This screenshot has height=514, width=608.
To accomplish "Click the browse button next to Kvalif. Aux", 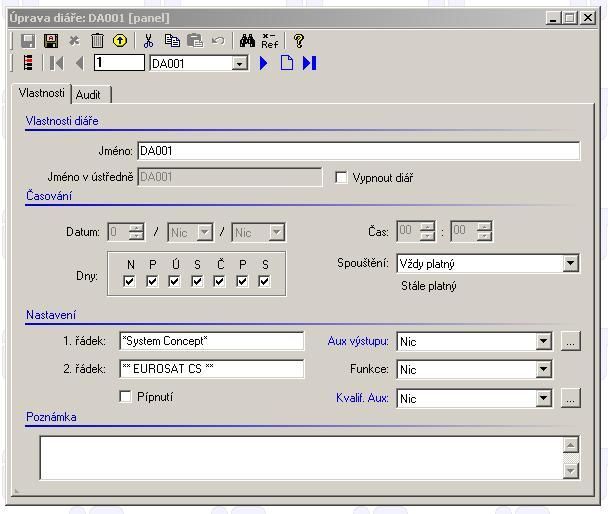I will click(570, 398).
